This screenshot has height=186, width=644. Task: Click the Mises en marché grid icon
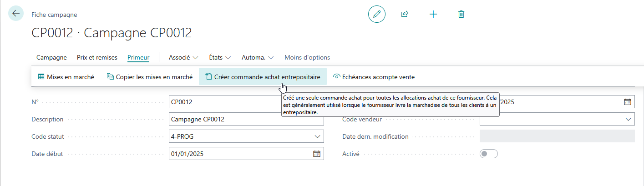[x=41, y=77]
